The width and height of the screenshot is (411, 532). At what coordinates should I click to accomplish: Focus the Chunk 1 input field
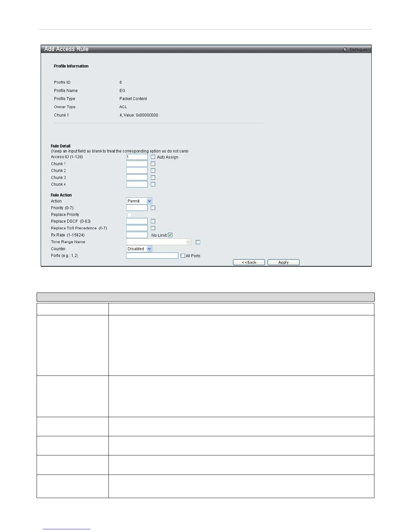[x=137, y=164]
